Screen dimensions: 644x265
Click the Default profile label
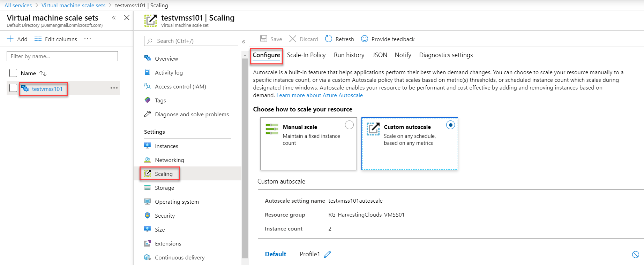click(x=276, y=254)
